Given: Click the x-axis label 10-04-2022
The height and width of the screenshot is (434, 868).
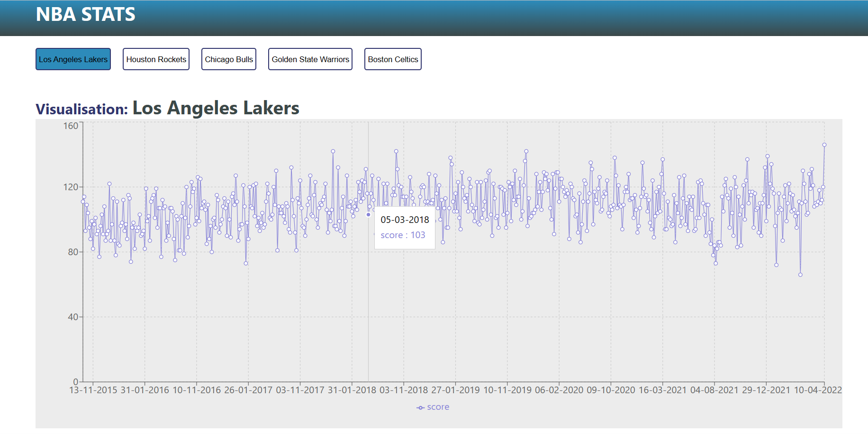Looking at the screenshot, I should pyautogui.click(x=818, y=390).
